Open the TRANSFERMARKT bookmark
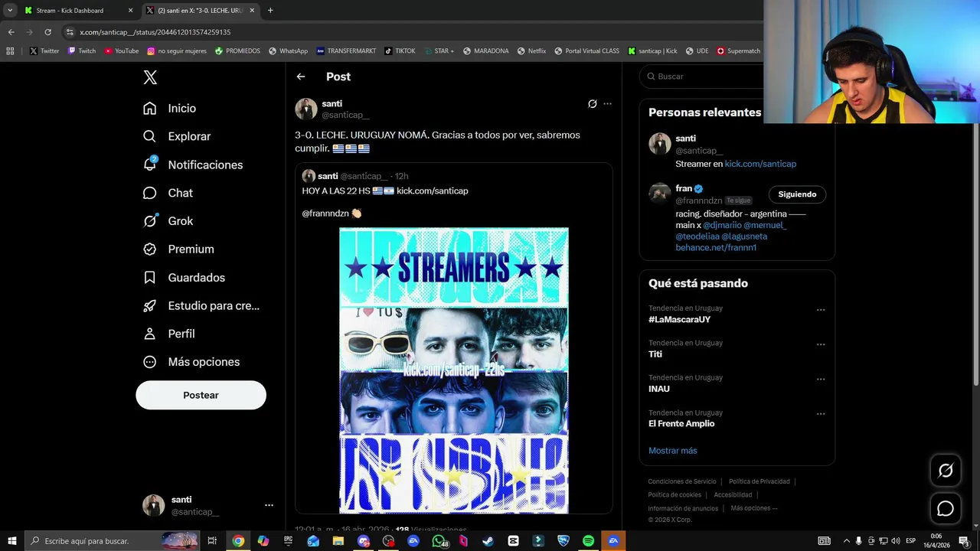The image size is (980, 551). 346,51
